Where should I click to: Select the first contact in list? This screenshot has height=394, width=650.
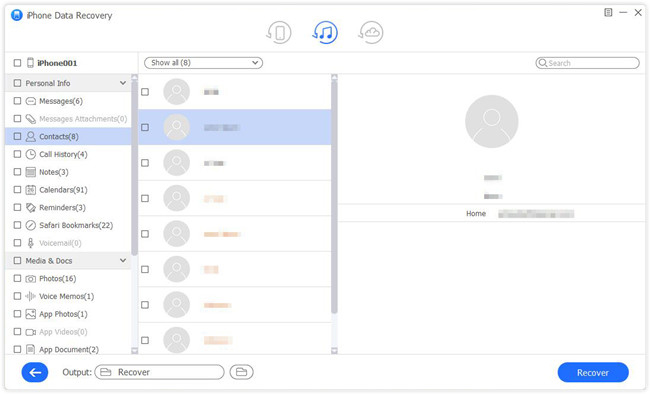coord(235,92)
